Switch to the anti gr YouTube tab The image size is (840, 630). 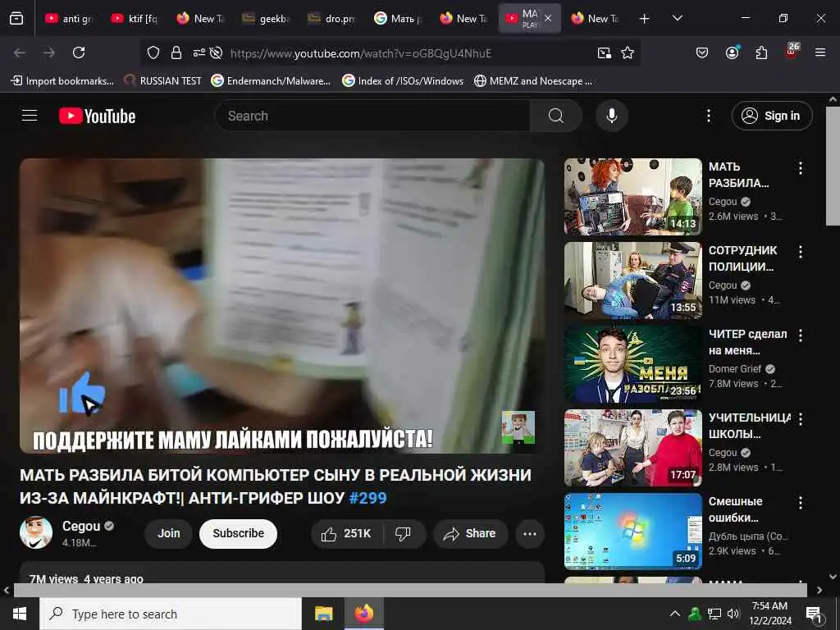tap(69, 19)
